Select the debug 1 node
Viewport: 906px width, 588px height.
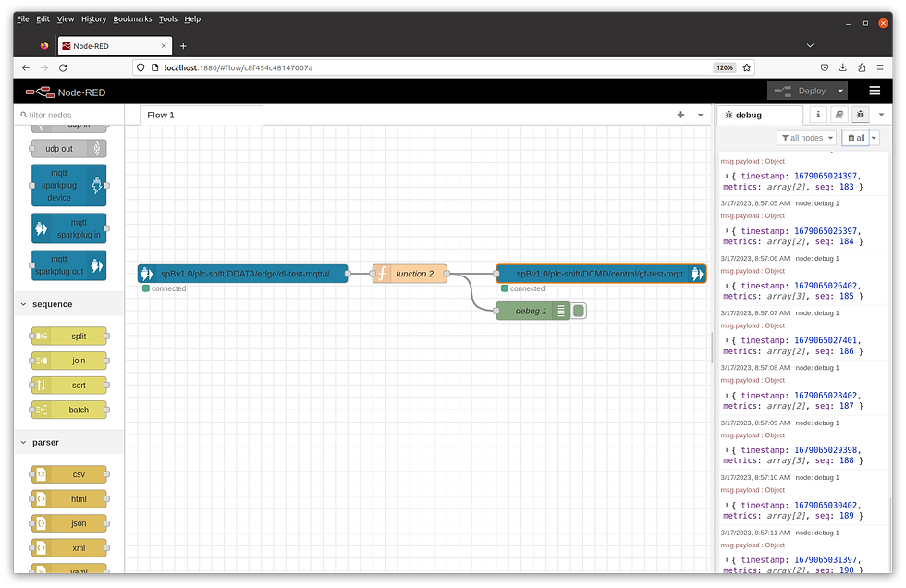point(533,311)
